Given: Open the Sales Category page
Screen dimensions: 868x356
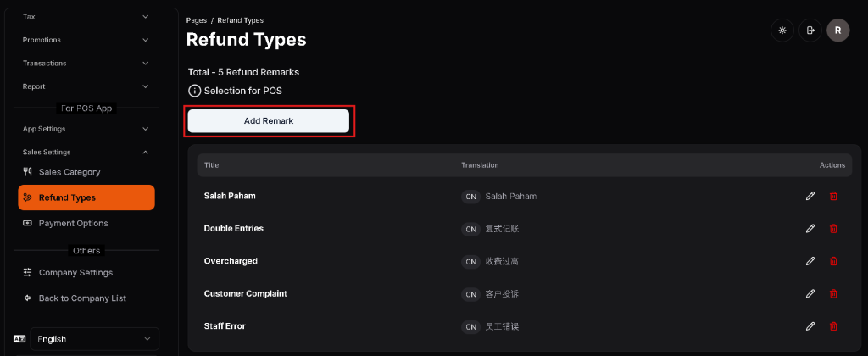Looking at the screenshot, I should (69, 172).
